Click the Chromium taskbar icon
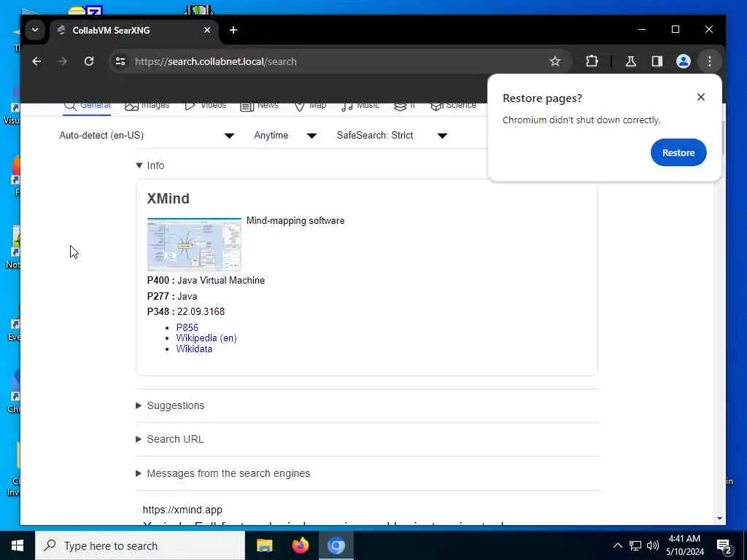747x560 pixels. tap(336, 545)
